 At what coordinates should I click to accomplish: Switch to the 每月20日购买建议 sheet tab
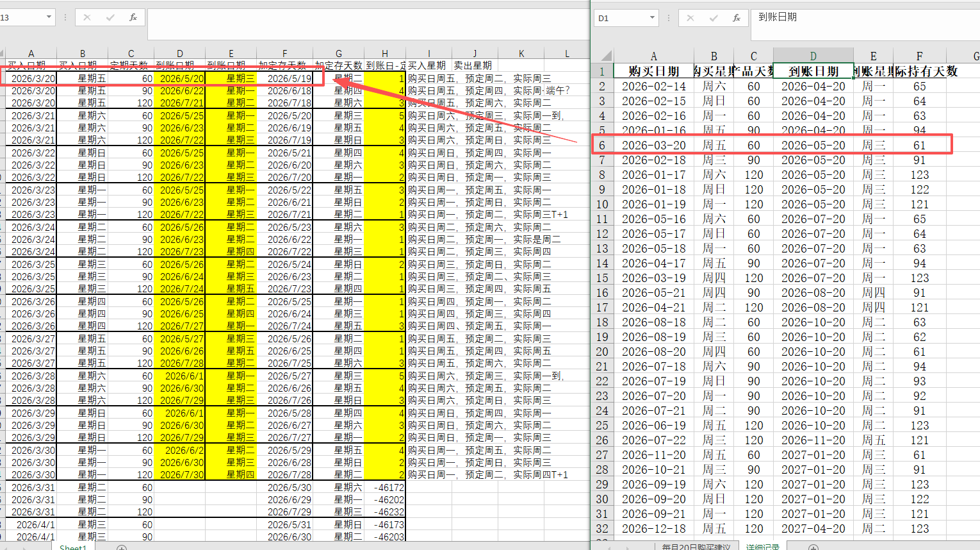(x=696, y=547)
